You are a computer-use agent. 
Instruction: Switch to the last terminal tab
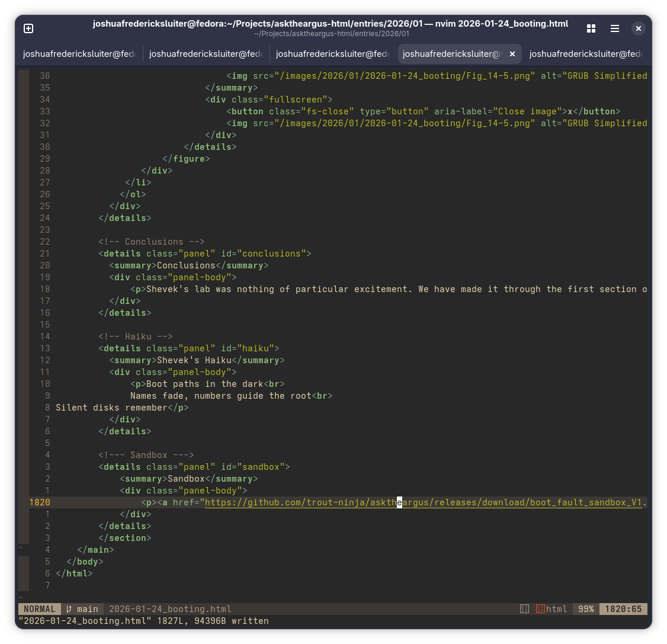tap(585, 54)
